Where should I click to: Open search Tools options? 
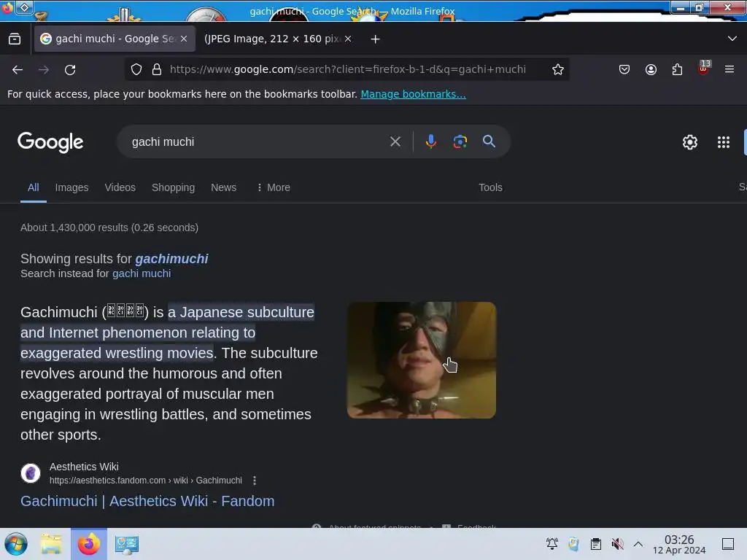pyautogui.click(x=490, y=187)
